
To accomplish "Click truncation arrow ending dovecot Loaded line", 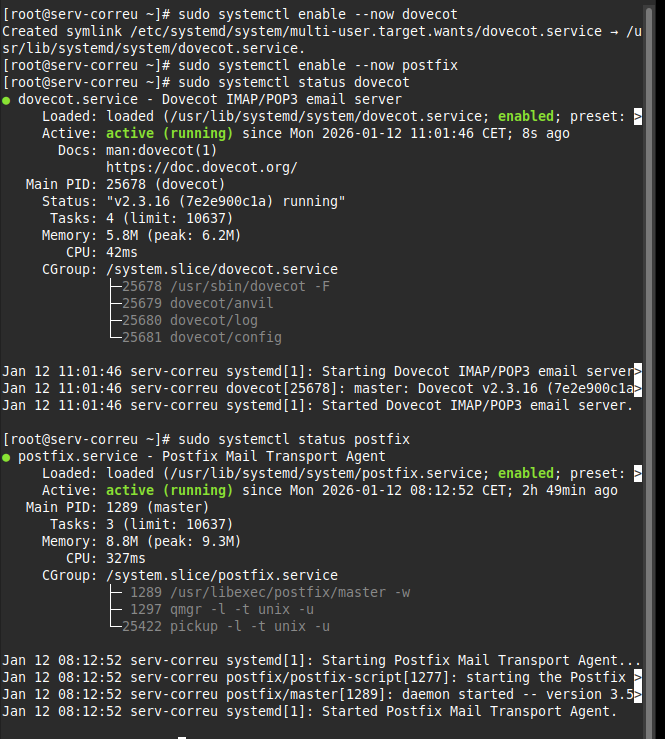I will [x=638, y=116].
